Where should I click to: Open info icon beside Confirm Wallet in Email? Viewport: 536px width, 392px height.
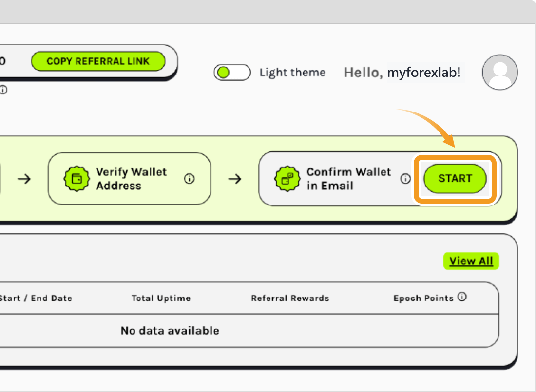click(405, 178)
